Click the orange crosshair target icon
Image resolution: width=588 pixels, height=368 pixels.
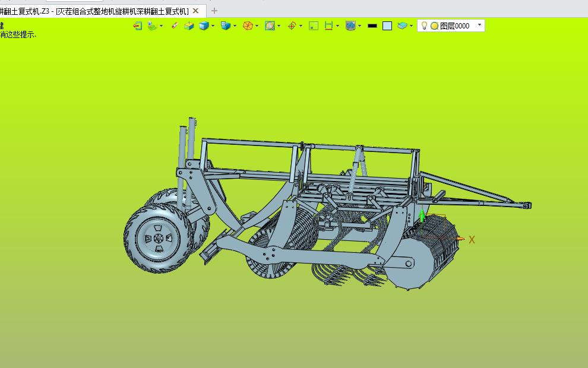[x=292, y=26]
